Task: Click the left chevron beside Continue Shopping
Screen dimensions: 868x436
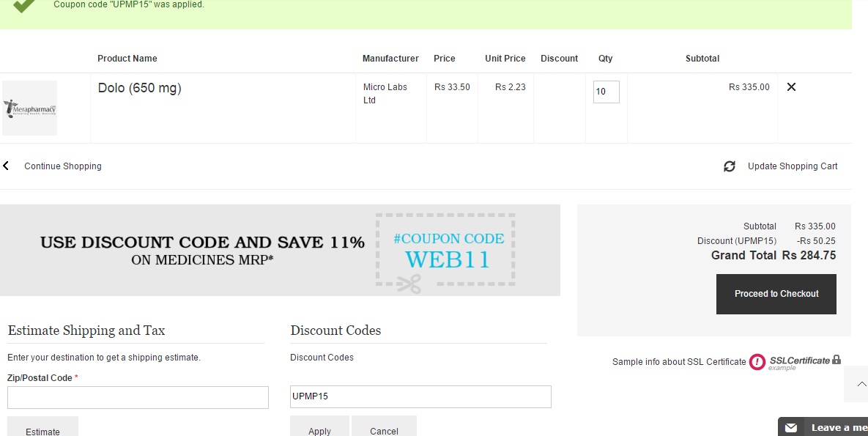Action: pos(6,166)
